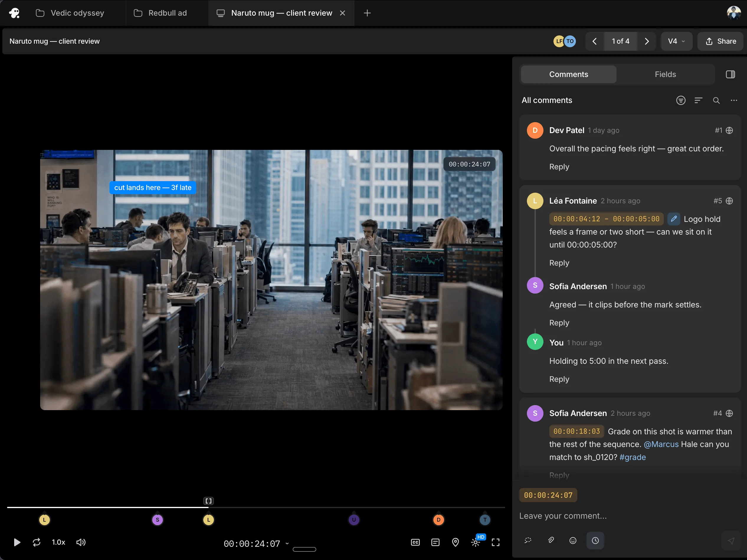Click the #grade hashtag
747x560 pixels.
pos(632,457)
